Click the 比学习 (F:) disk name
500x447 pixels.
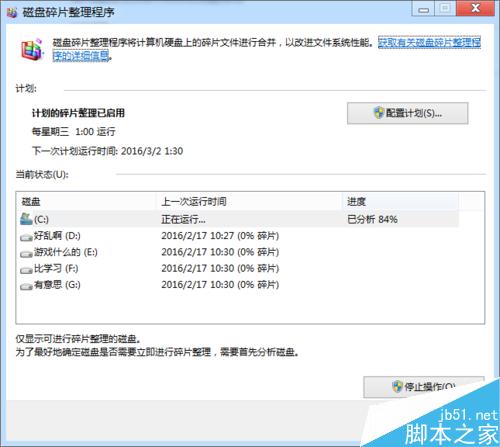(x=56, y=268)
